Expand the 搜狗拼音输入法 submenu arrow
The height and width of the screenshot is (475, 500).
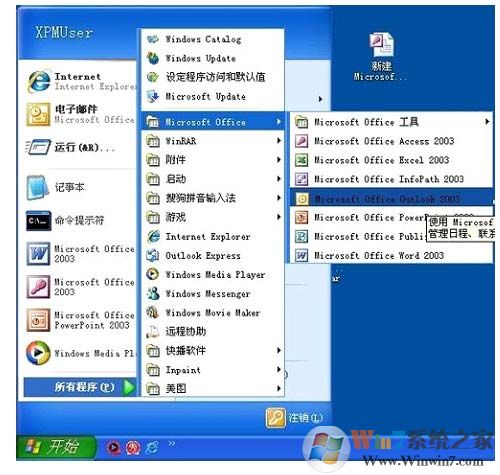click(x=279, y=198)
